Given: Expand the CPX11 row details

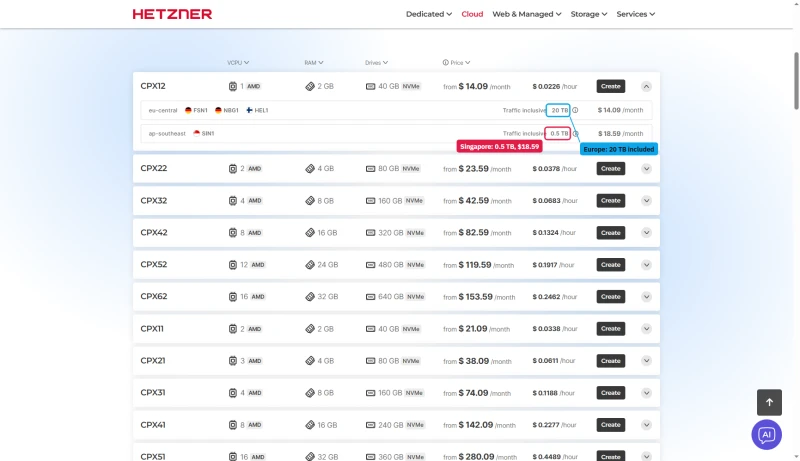Looking at the screenshot, I should pyautogui.click(x=646, y=329).
